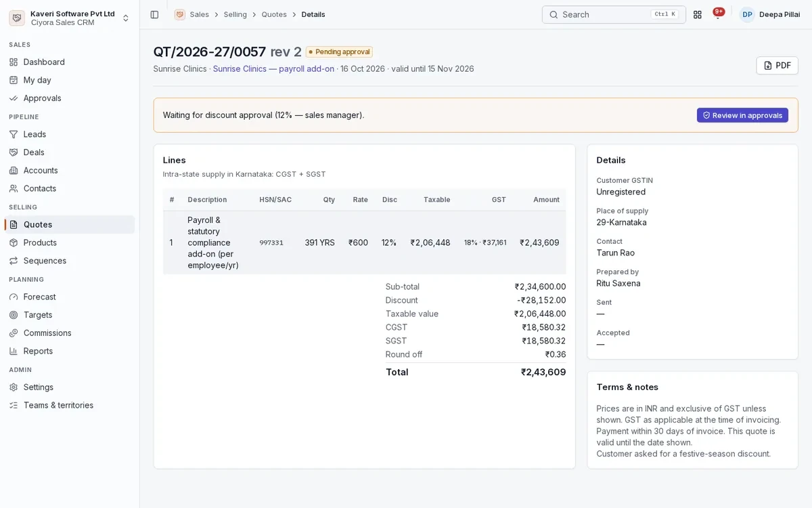Click the Round off ₹0.36 value

coord(556,354)
